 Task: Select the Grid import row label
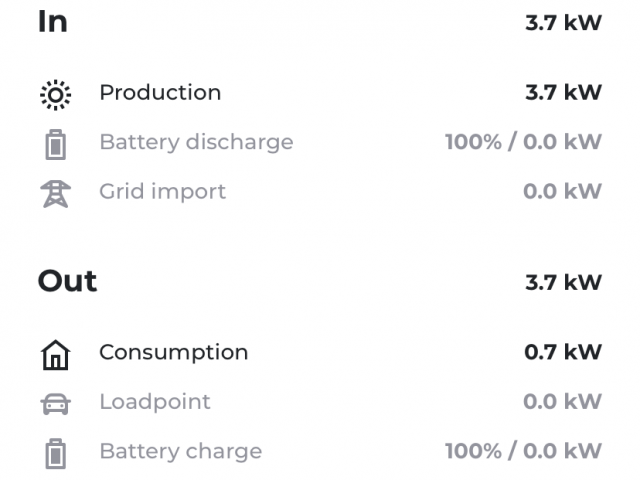coord(162,192)
